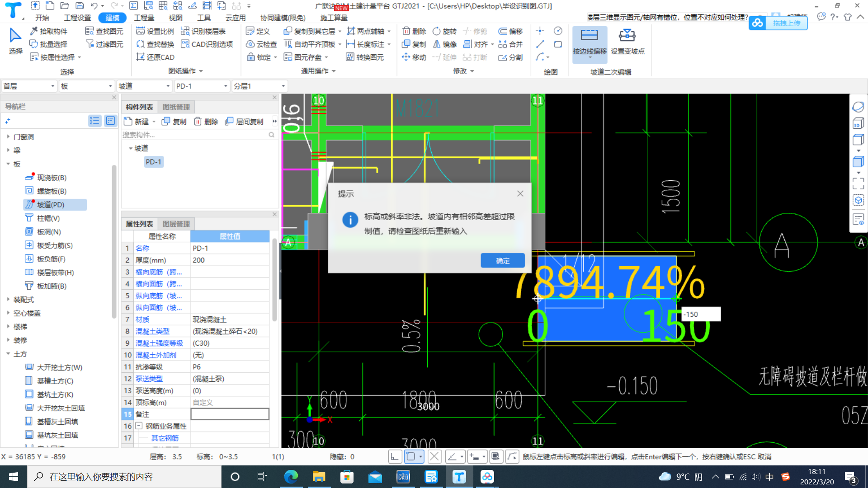
Task: Click 确定 in the 提示 dialog
Action: tap(503, 261)
